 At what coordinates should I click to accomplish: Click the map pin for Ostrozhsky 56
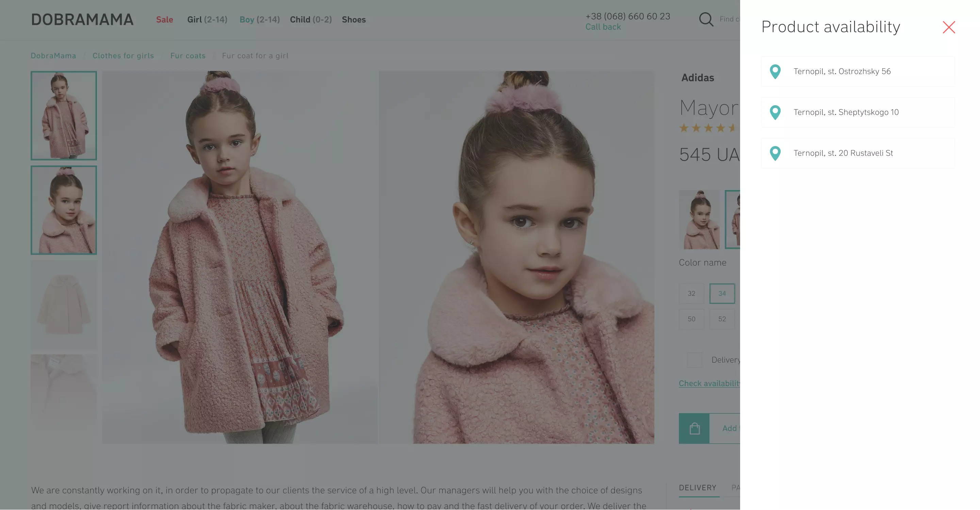click(x=775, y=71)
